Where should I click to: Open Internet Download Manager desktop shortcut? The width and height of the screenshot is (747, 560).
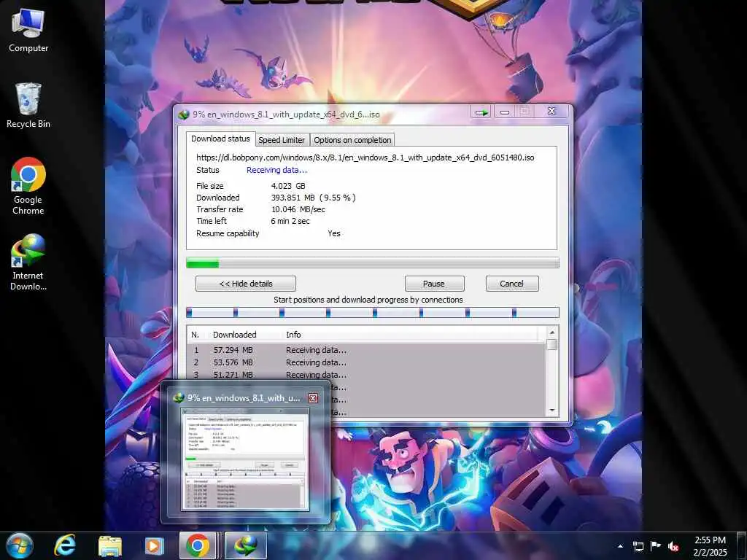tap(28, 262)
